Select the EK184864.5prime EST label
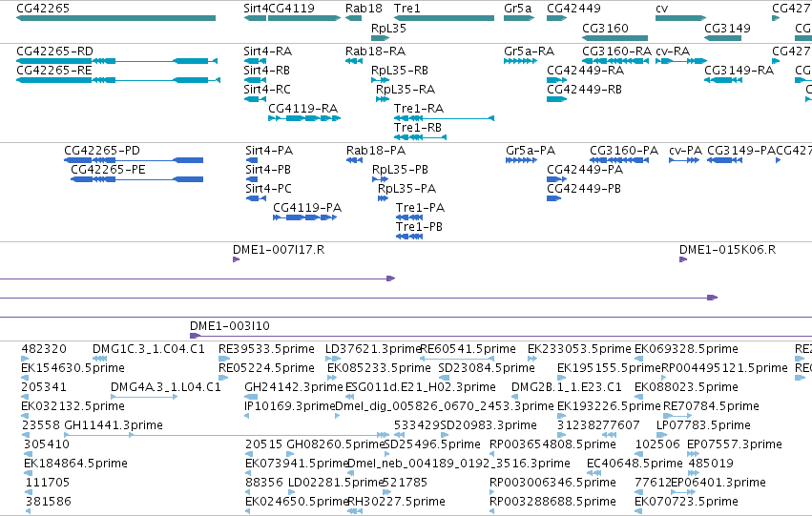 [x=75, y=464]
